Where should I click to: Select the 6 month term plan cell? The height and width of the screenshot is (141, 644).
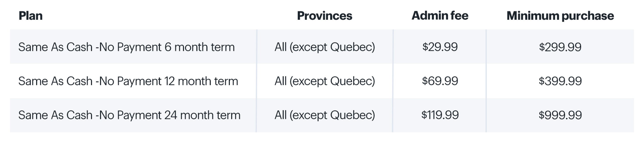[x=126, y=47]
